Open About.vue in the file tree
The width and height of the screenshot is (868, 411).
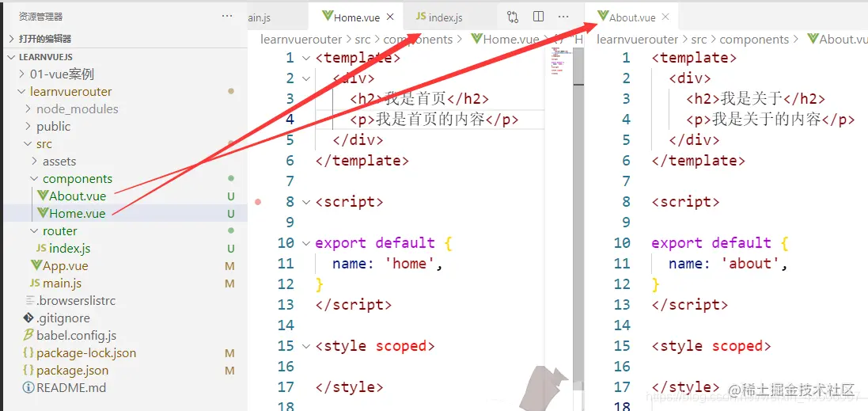[124, 196]
